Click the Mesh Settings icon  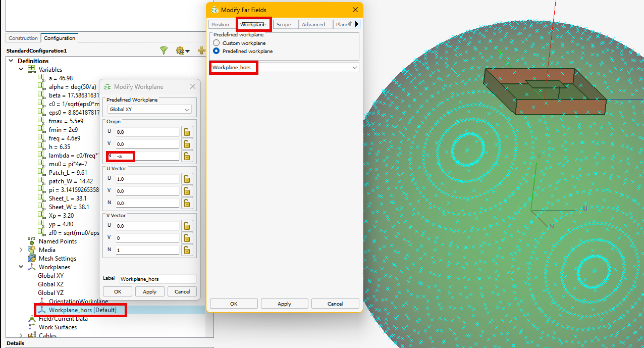click(31, 259)
